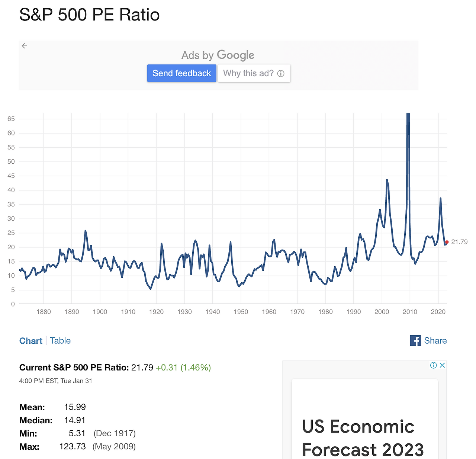The width and height of the screenshot is (476, 459).
Task: Click the 2000 label on the x-axis
Action: coord(382,312)
